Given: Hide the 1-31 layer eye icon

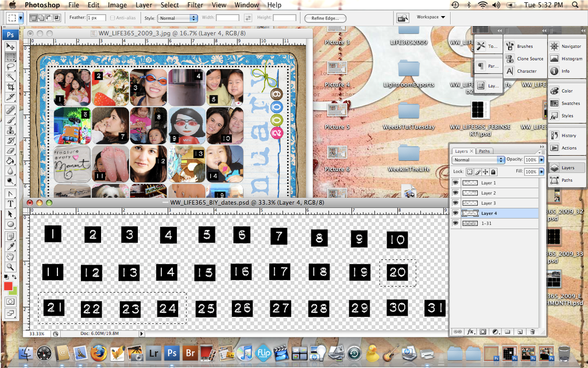Looking at the screenshot, I should point(455,223).
